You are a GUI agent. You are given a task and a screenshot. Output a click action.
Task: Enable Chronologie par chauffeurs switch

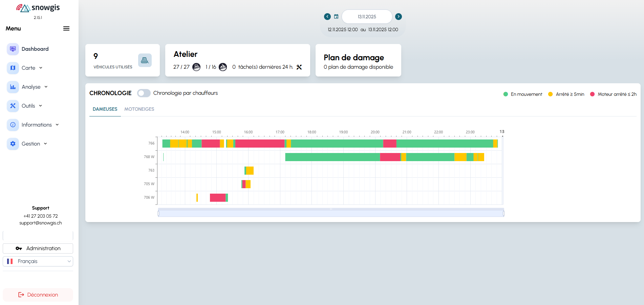(x=144, y=93)
